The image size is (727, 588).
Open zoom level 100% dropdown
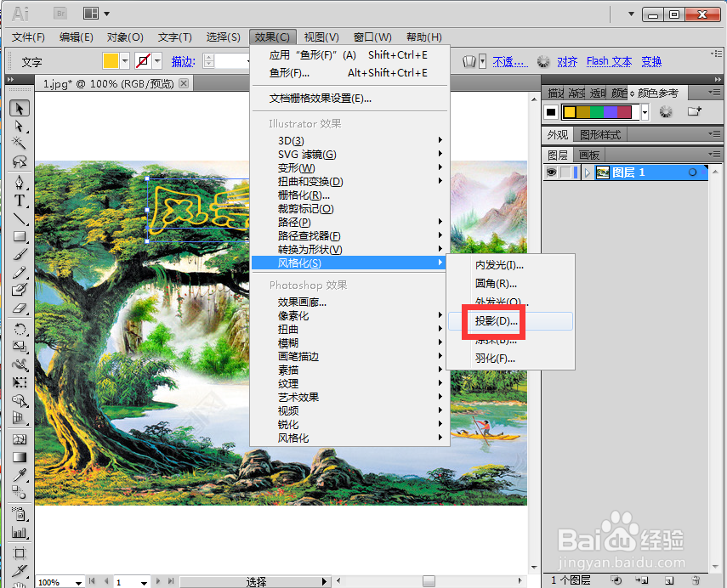[x=78, y=582]
